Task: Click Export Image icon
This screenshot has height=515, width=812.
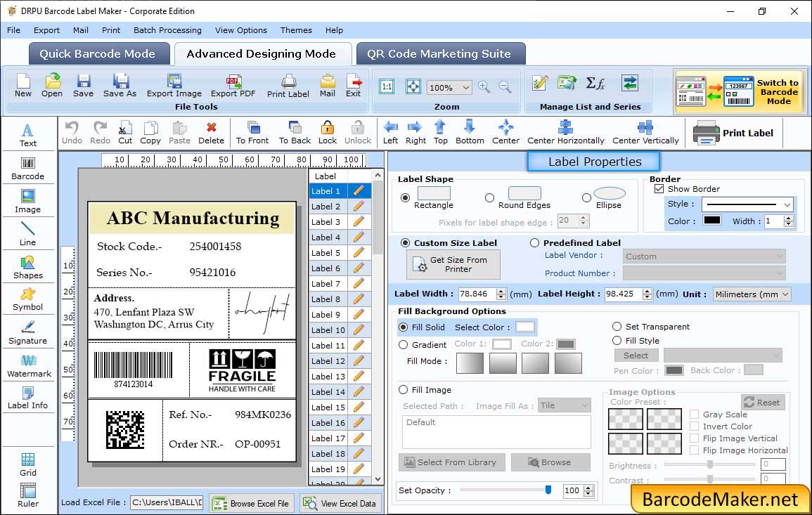Action: tap(174, 86)
